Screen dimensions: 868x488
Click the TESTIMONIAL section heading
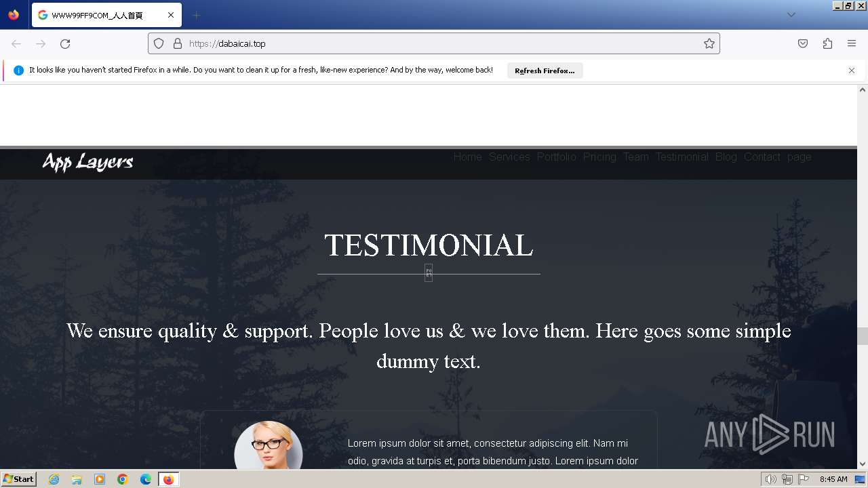tap(429, 245)
